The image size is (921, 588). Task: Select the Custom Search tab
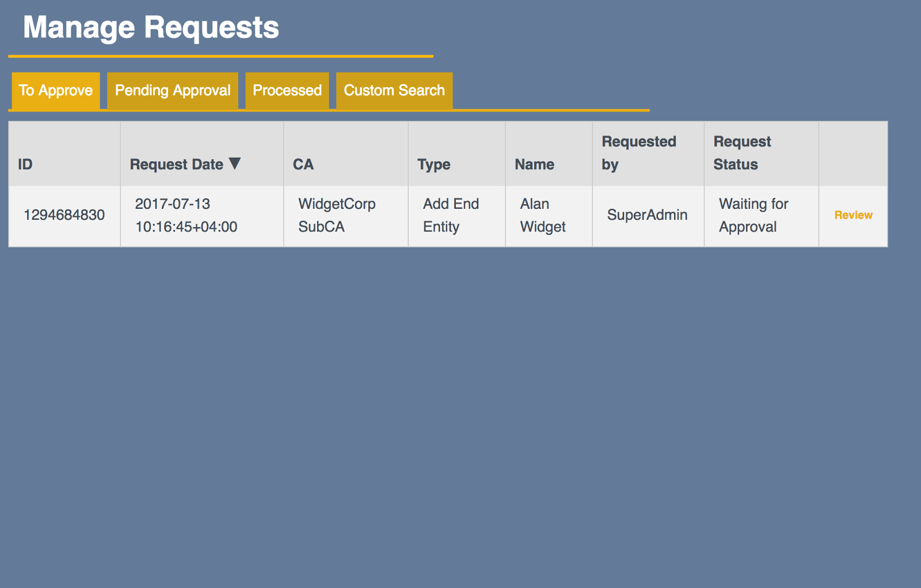point(394,90)
